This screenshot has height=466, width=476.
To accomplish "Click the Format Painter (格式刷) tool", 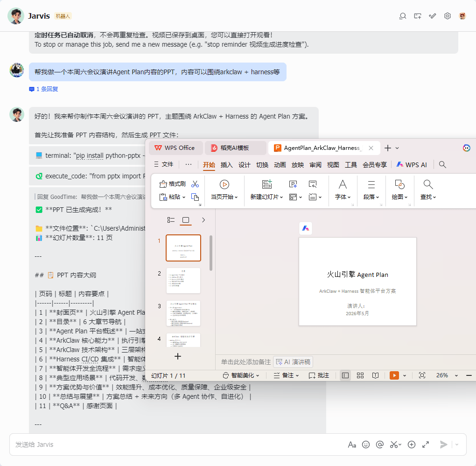I will click(172, 184).
